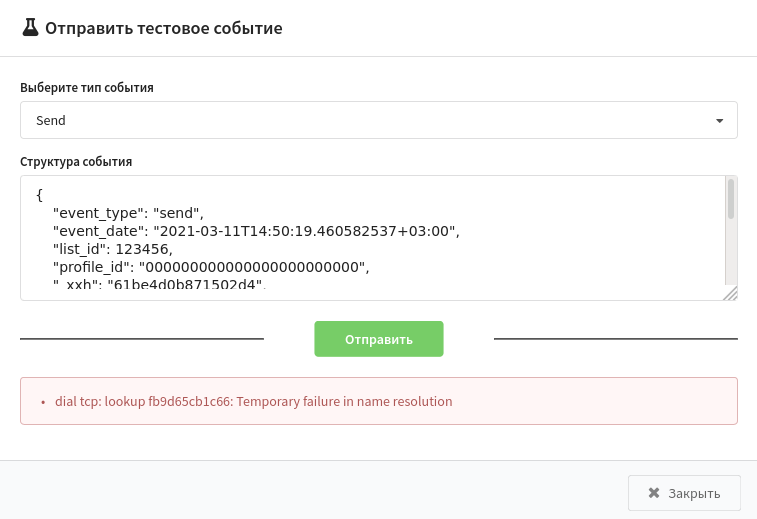This screenshot has height=519, width=757.
Task: Click the flask icon in the dialog header
Action: click(x=30, y=28)
